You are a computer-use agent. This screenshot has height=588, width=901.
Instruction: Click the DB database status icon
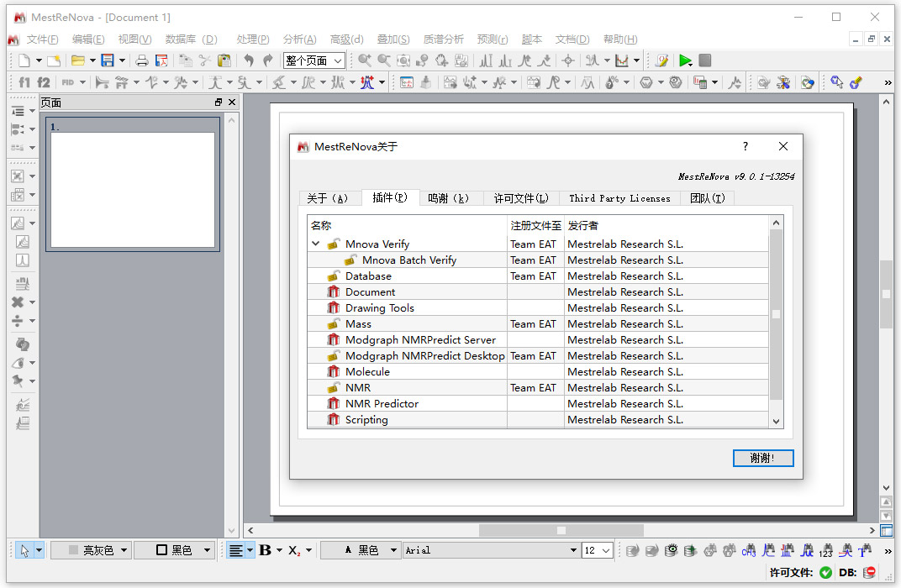click(x=869, y=572)
